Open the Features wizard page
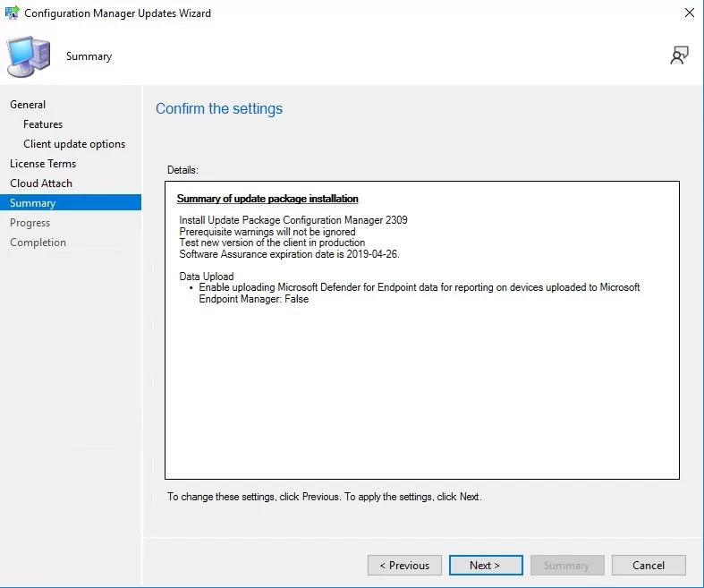This screenshot has width=704, height=588. [x=43, y=124]
